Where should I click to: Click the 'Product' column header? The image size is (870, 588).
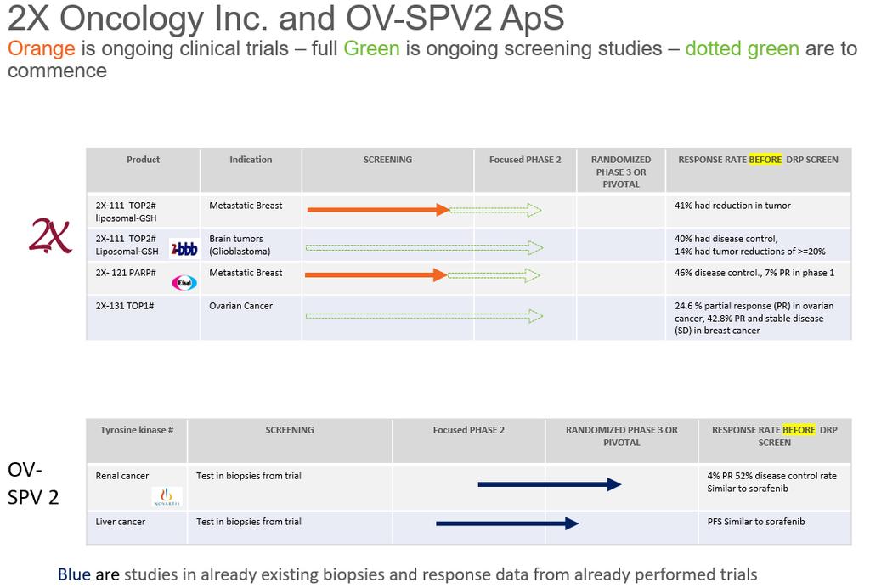143,160
